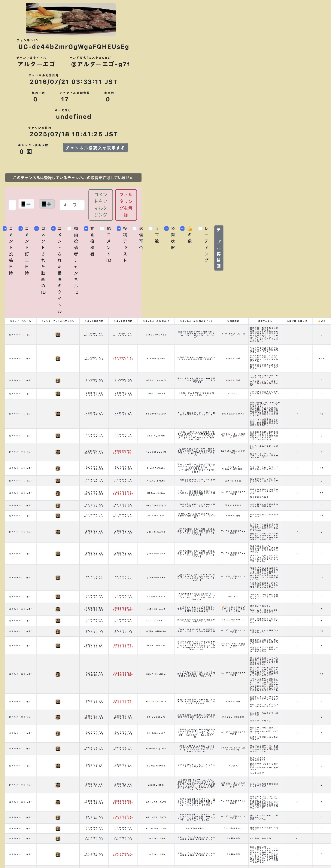Click the テーブル再描画 button
Screen dimensions: 331x868
219,248
